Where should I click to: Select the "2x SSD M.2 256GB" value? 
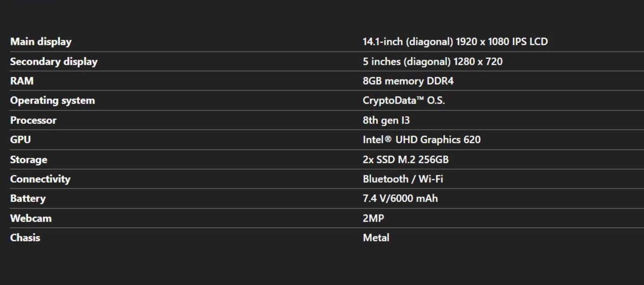click(406, 159)
